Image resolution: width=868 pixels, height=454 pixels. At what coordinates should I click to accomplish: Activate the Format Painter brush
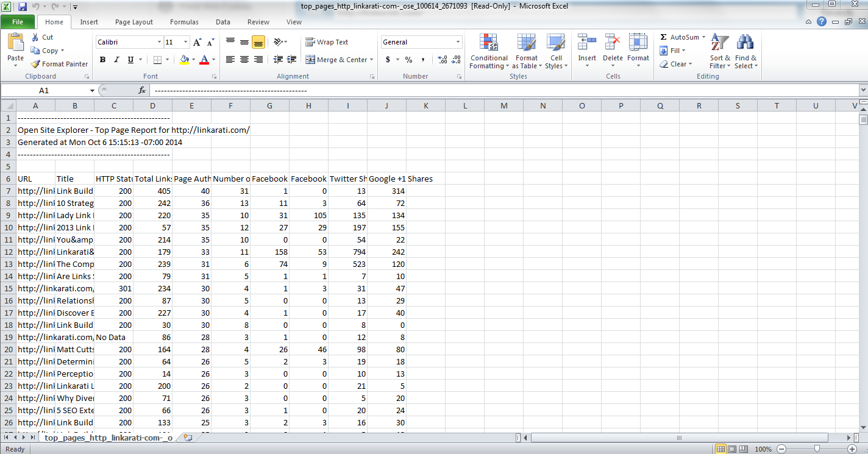coord(35,64)
